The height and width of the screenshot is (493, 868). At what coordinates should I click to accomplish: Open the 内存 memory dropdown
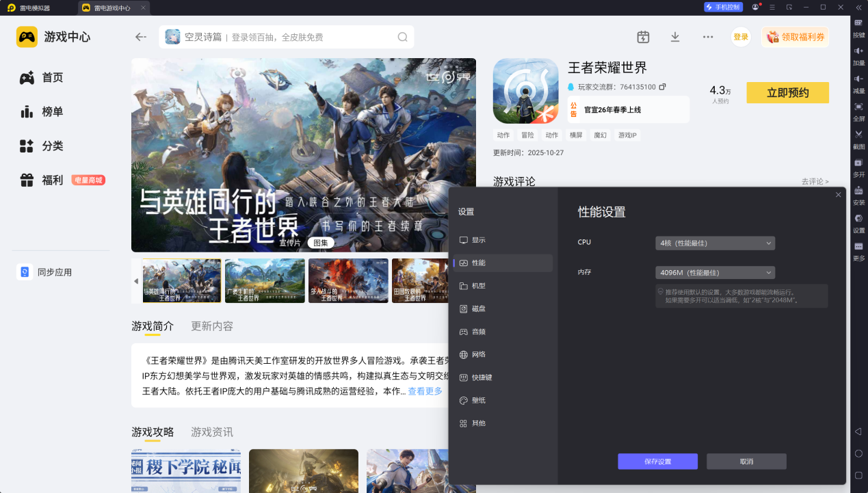[715, 272]
